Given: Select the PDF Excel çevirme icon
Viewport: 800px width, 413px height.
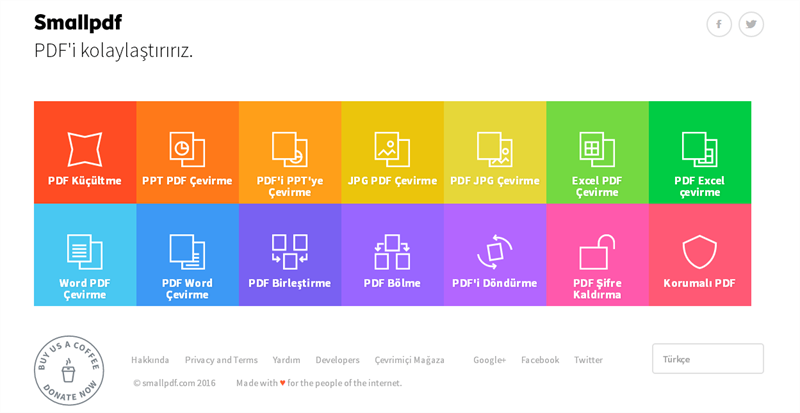Looking at the screenshot, I should click(700, 149).
